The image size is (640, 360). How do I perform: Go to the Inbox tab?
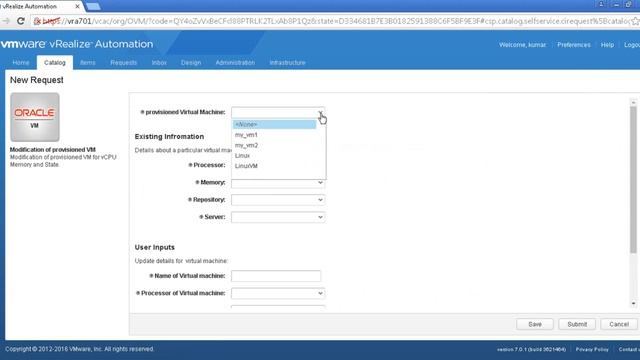[159, 62]
